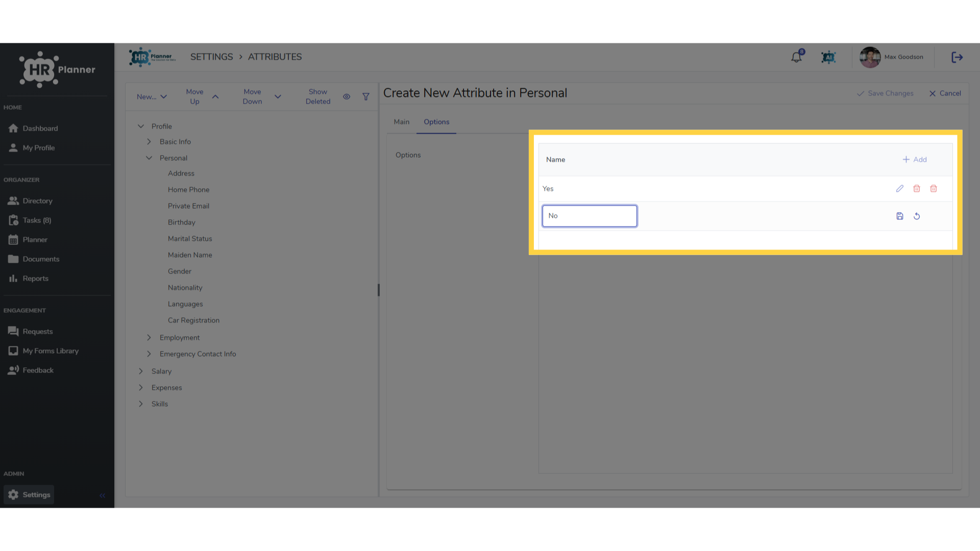
Task: Open Dashboard from sidebar
Action: click(x=33, y=129)
